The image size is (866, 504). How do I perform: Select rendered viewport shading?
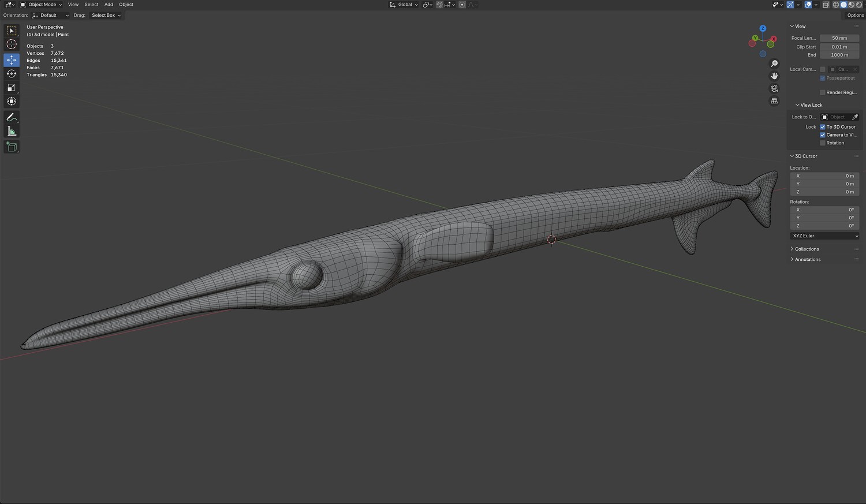[858, 5]
